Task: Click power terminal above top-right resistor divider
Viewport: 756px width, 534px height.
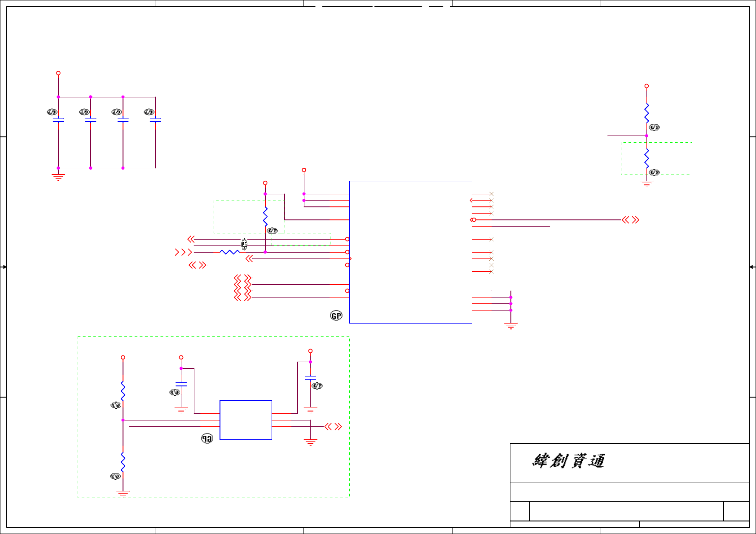Action: (646, 86)
